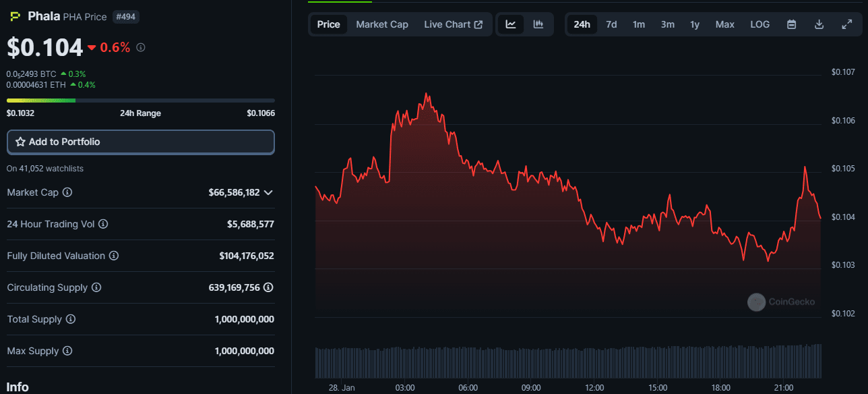The height and width of the screenshot is (394, 868).
Task: Switch to the Market Cap tab
Action: (382, 24)
